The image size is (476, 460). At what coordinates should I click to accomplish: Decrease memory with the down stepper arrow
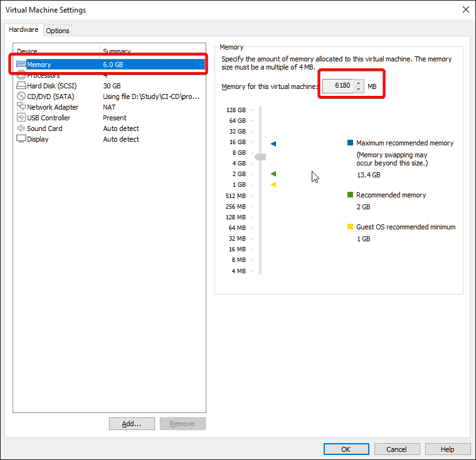tap(358, 89)
